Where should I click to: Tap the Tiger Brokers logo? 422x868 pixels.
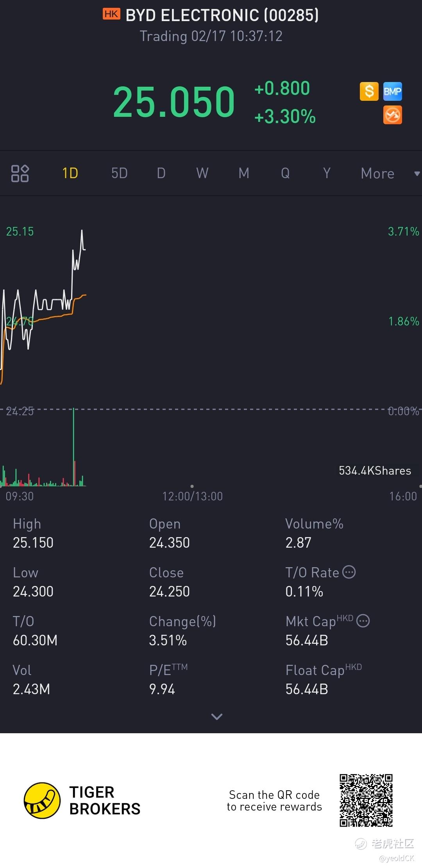42,800
